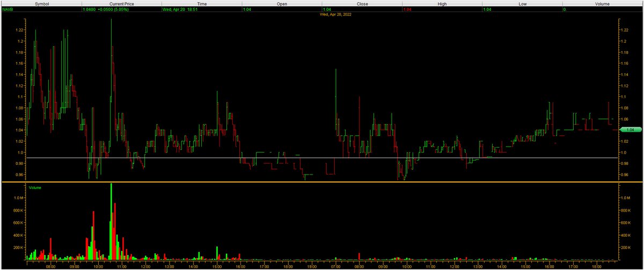
Task: Click the 07:00 time axis label
Action: (x=336, y=266)
